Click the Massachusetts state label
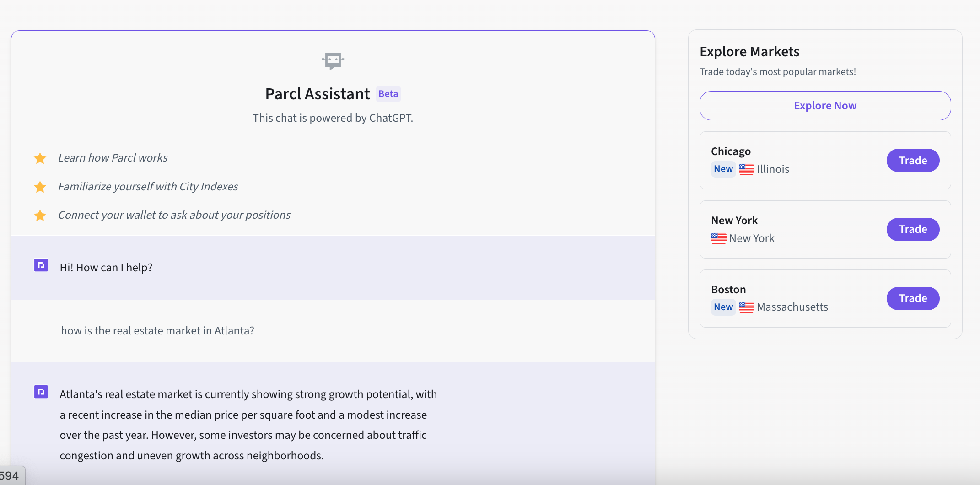 pos(792,307)
